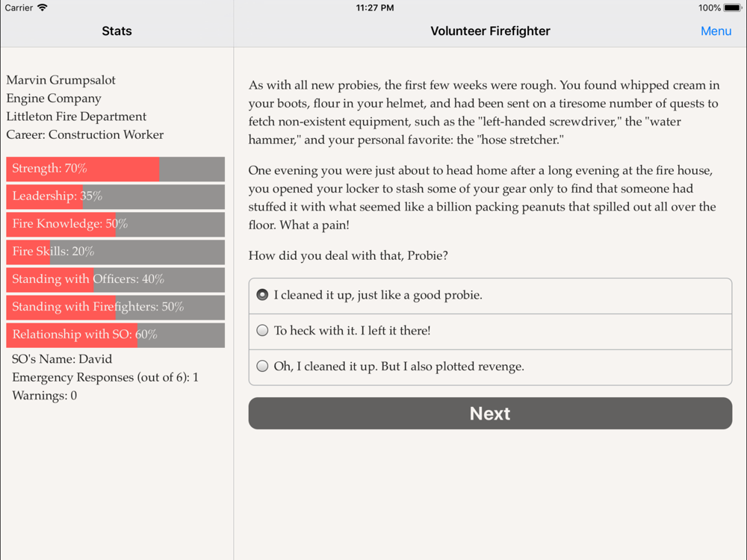Screen dimensions: 747x560
Task: Tap Standing with Firefighters 50% bar
Action: [115, 307]
